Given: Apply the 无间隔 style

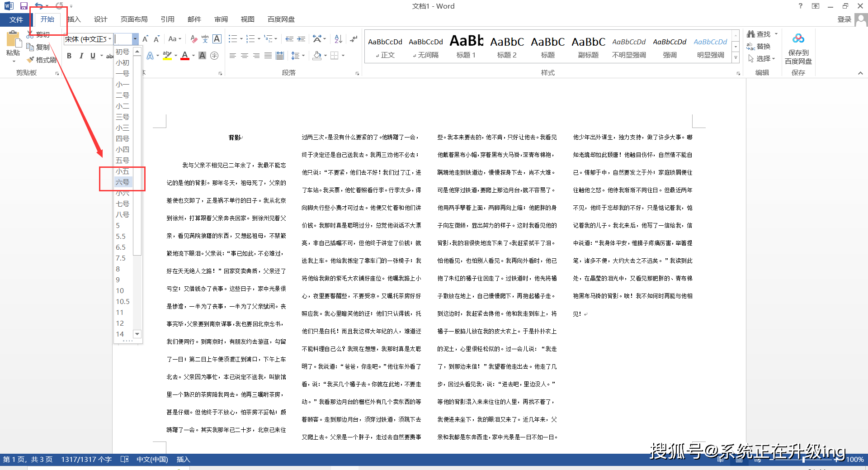Looking at the screenshot, I should [x=425, y=47].
